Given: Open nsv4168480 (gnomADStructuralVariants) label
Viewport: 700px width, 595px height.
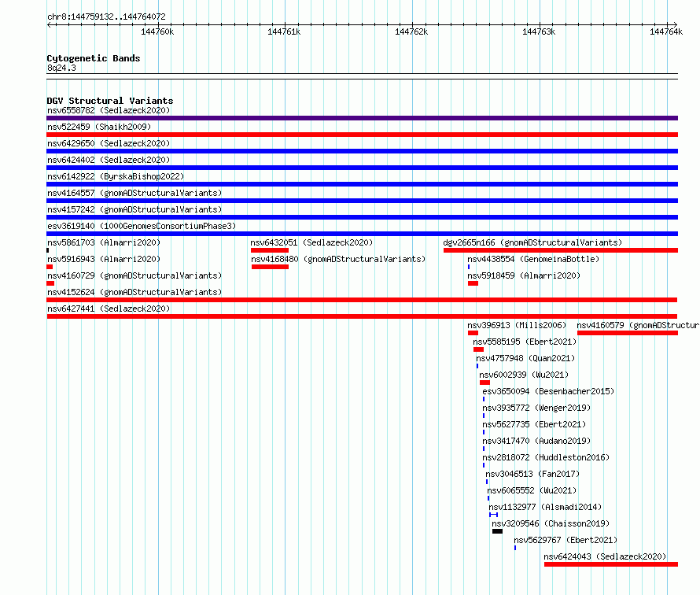Looking at the screenshot, I should click(x=338, y=259).
